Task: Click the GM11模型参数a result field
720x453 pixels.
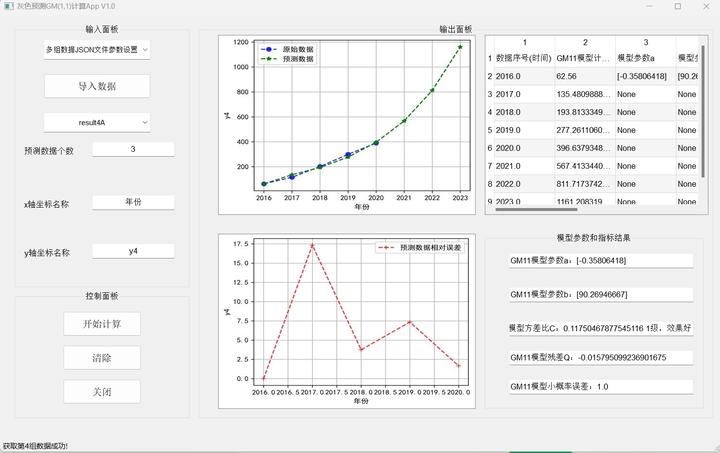Action: [601, 261]
